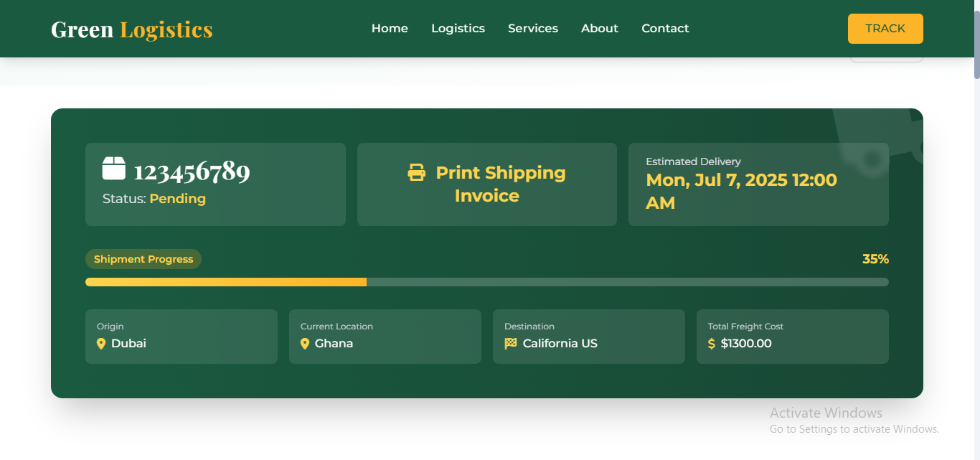Click the Total Freight Cost label
The image size is (980, 460).
tap(745, 327)
